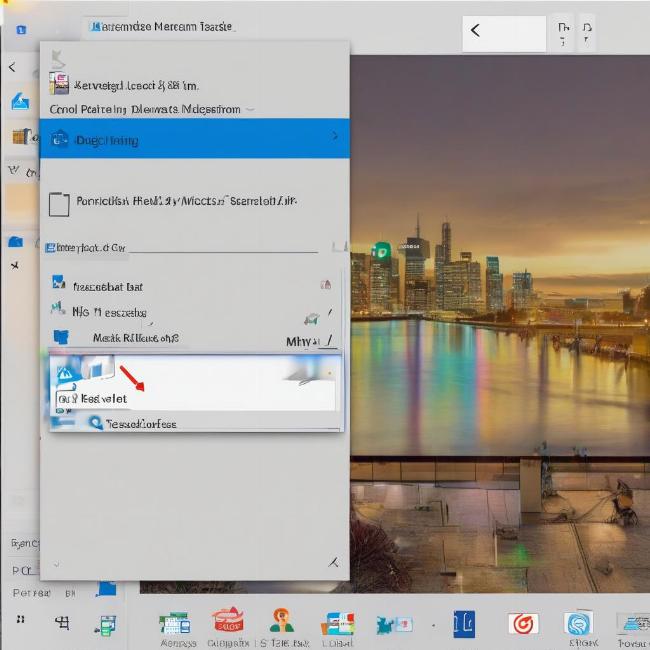The image size is (650, 650).
Task: Click the blue icon before 'Inteeyfoot d Cer'
Action: (x=50, y=248)
